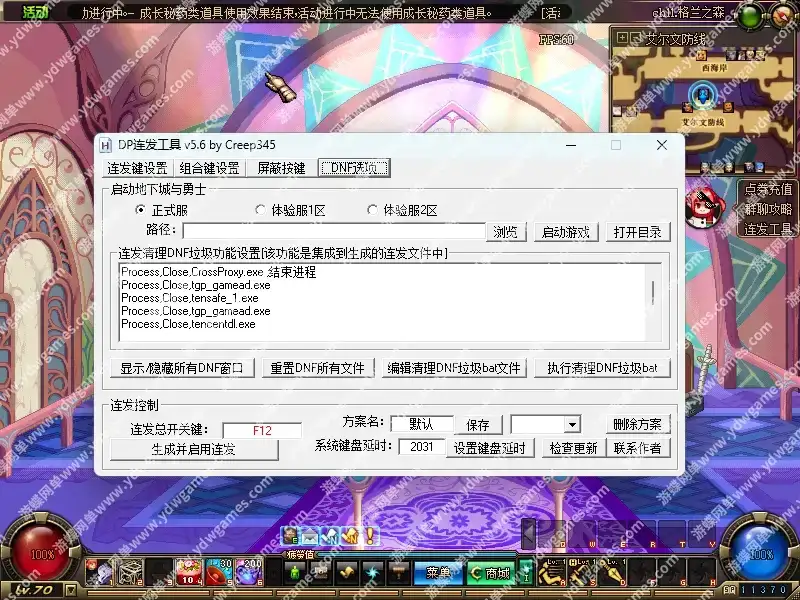
Task: Click the blue player marker on minimap
Action: [704, 95]
